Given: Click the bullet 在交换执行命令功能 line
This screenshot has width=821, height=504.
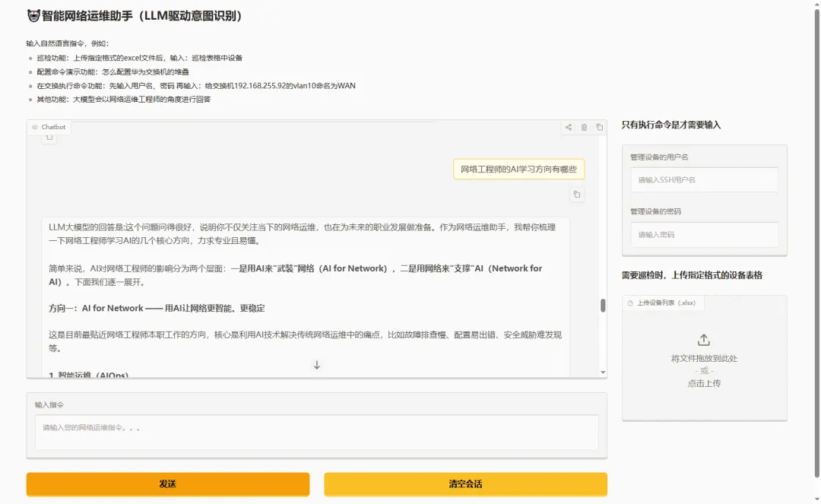Looking at the screenshot, I should pos(196,86).
